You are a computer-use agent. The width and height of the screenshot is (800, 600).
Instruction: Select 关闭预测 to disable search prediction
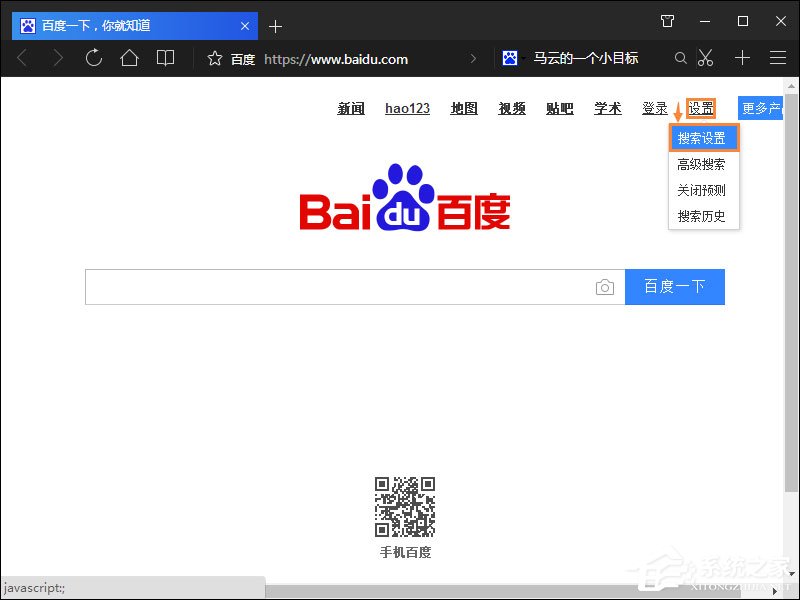[x=703, y=190]
